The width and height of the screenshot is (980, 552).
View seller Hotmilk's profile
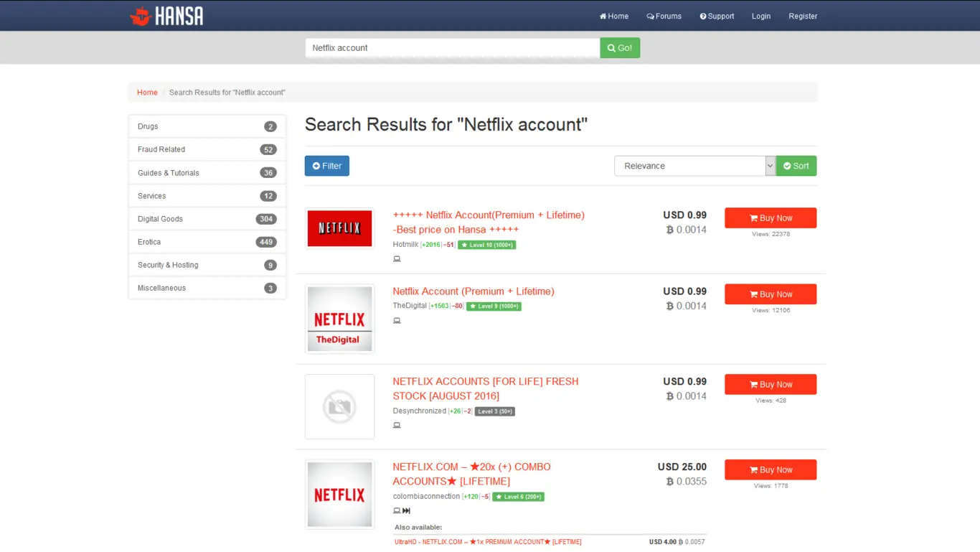[x=405, y=245]
